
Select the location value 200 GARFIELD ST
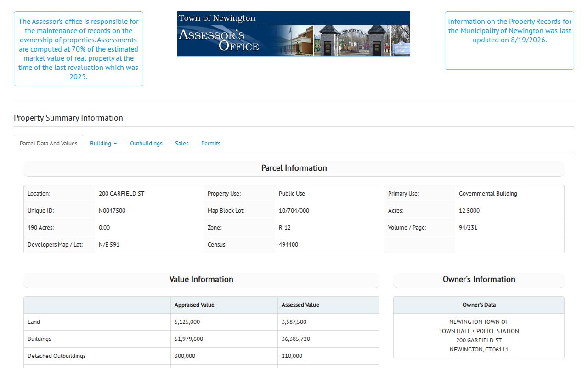coord(121,194)
